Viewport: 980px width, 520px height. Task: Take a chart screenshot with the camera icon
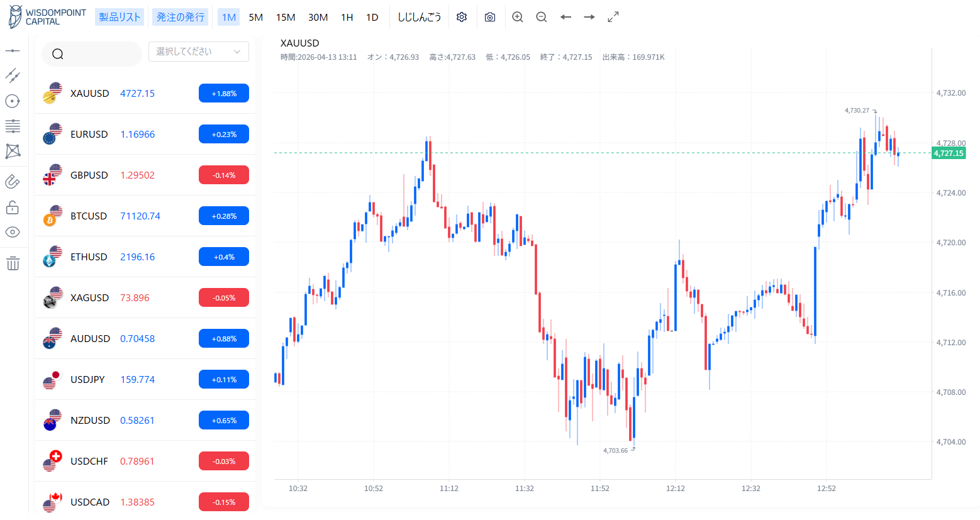tap(490, 17)
